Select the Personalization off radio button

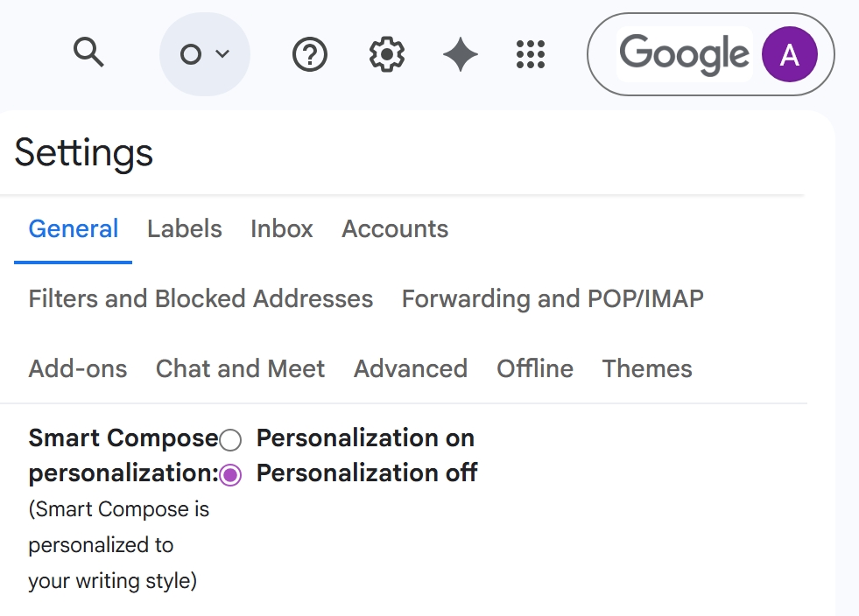tap(230, 474)
